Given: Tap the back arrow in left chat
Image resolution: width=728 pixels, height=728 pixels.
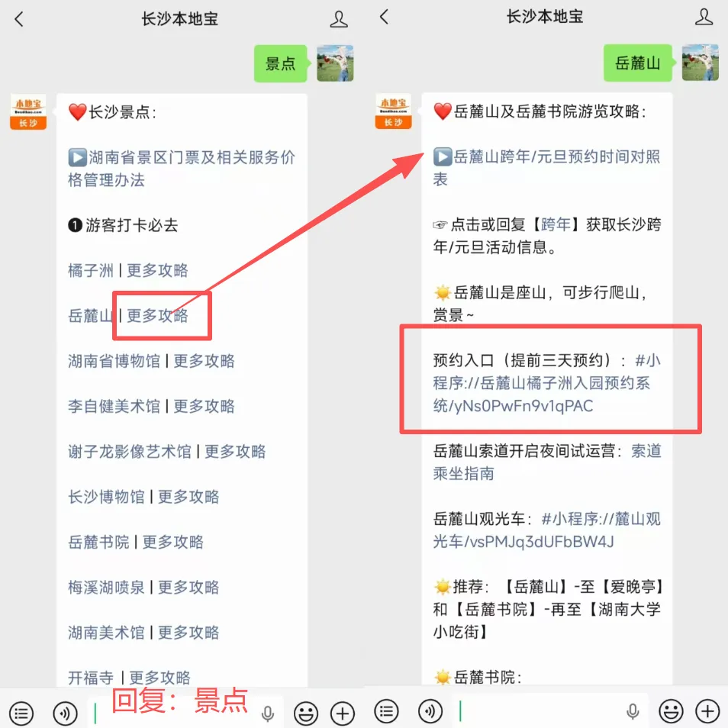Looking at the screenshot, I should click(19, 19).
